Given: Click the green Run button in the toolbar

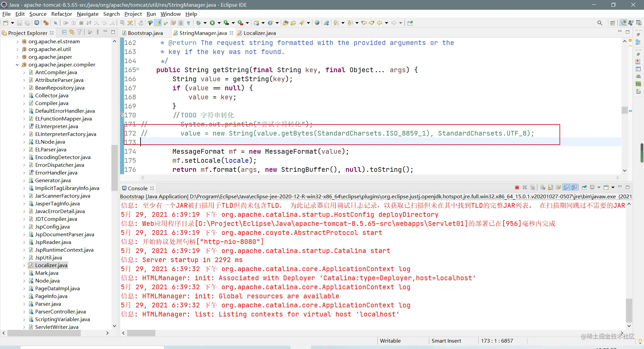Looking at the screenshot, I should (x=212, y=23).
